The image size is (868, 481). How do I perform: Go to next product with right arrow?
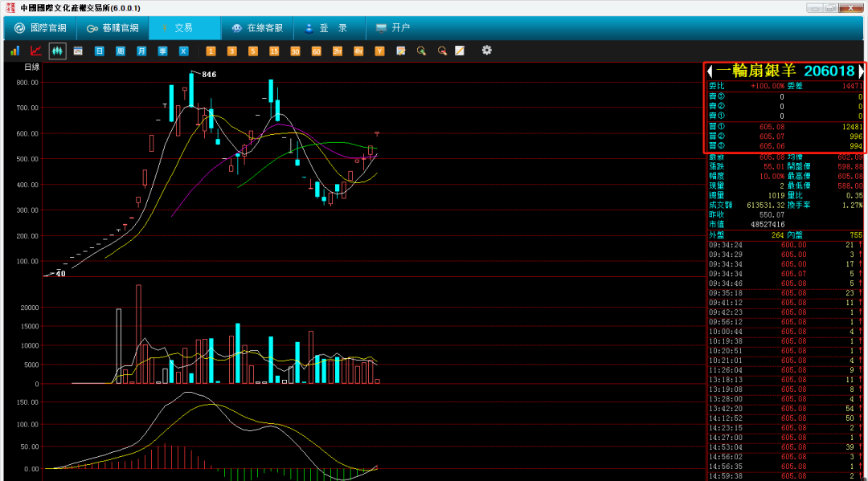point(861,71)
